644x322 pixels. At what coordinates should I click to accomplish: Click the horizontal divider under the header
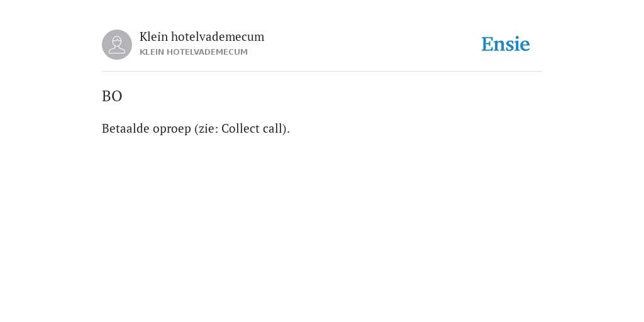(x=322, y=72)
